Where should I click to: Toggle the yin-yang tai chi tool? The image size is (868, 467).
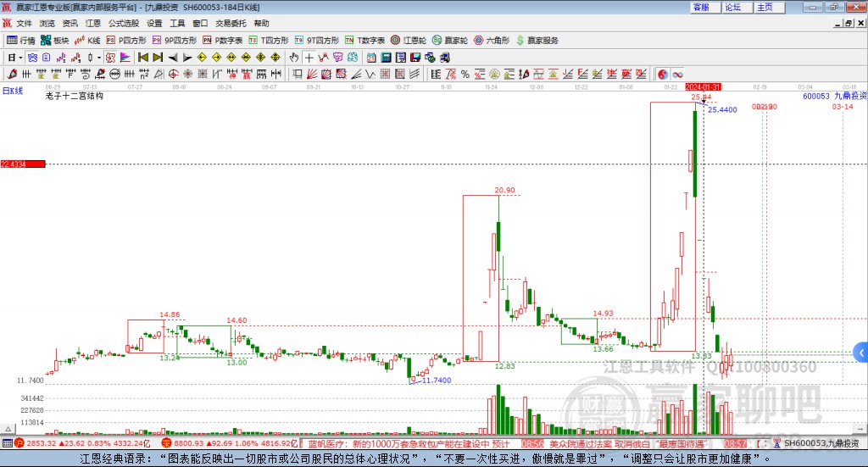pyautogui.click(x=663, y=74)
